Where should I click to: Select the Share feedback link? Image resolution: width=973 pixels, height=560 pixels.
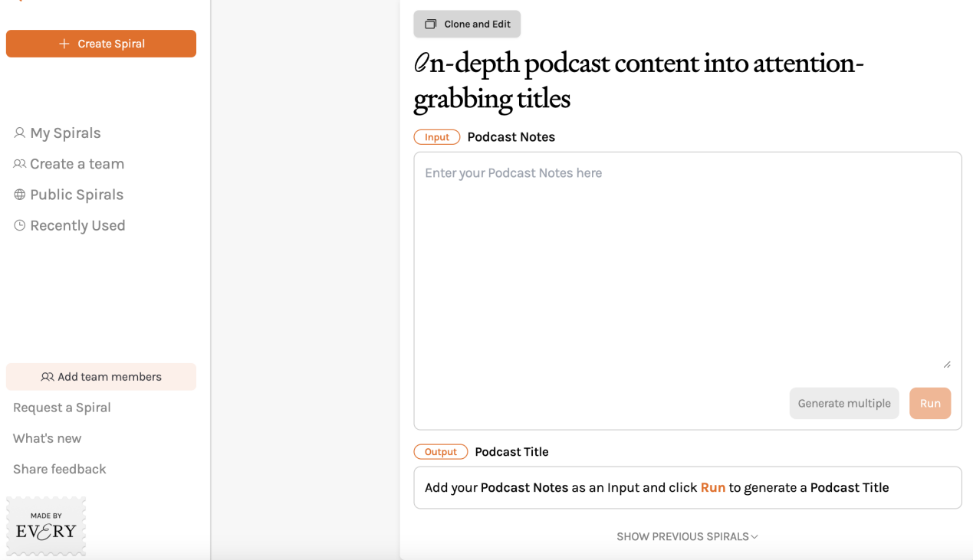(60, 469)
